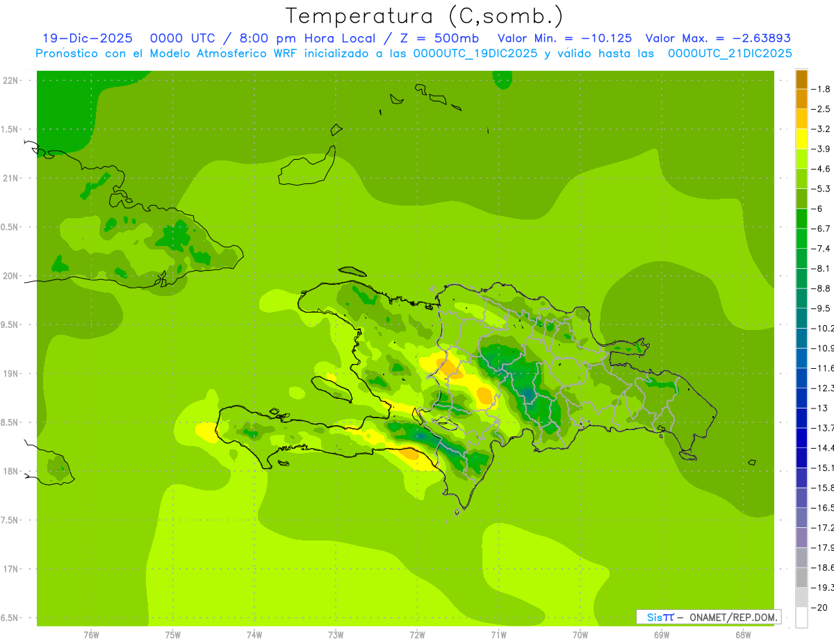This screenshot has width=834, height=644.
Task: Click the '0000 UTC' time in header
Action: [182, 38]
